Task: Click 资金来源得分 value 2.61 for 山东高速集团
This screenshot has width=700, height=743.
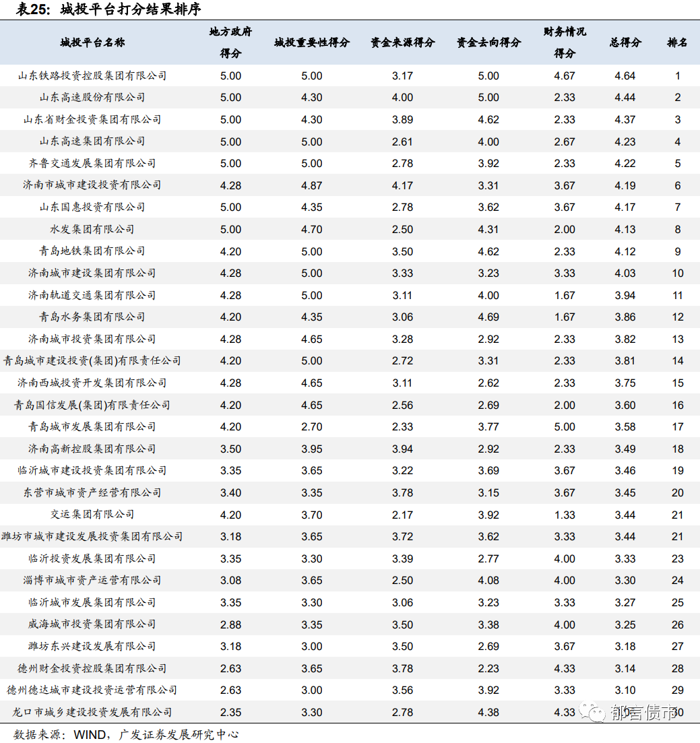Action: coord(402,141)
